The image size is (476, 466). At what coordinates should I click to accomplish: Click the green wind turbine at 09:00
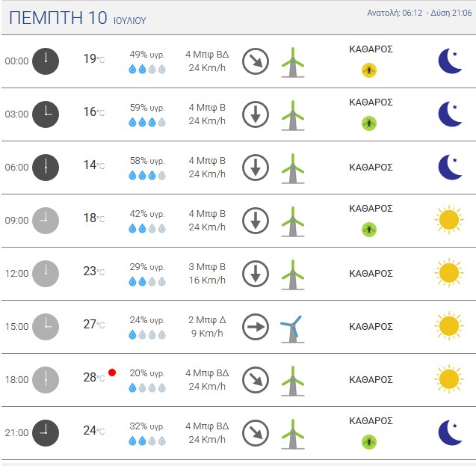click(292, 221)
